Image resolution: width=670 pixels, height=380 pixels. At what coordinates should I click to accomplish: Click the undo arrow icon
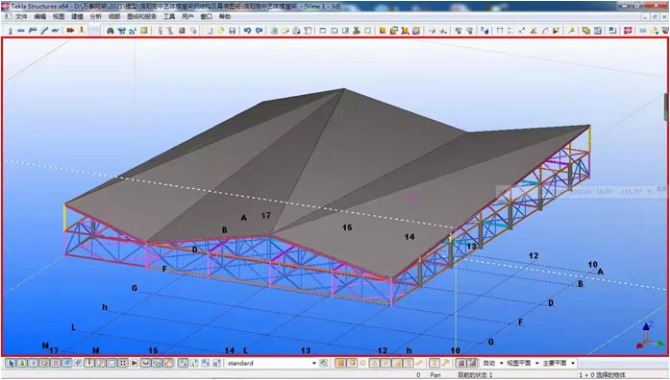point(247,31)
